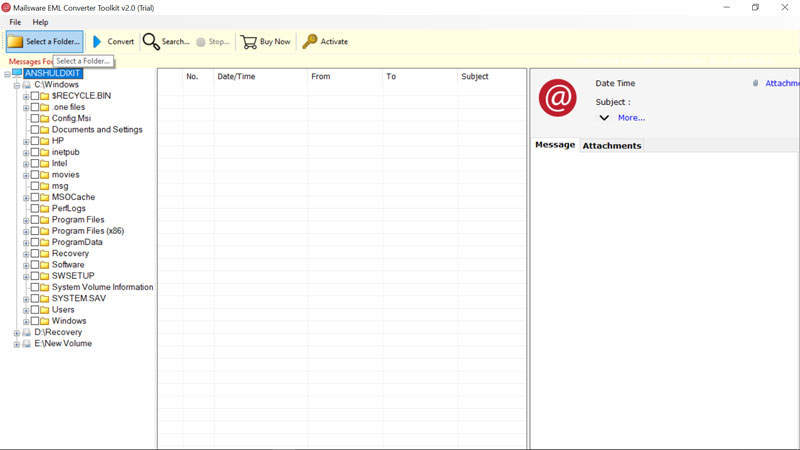This screenshot has width=800, height=450.
Task: Switch to the Message tab
Action: pos(555,145)
